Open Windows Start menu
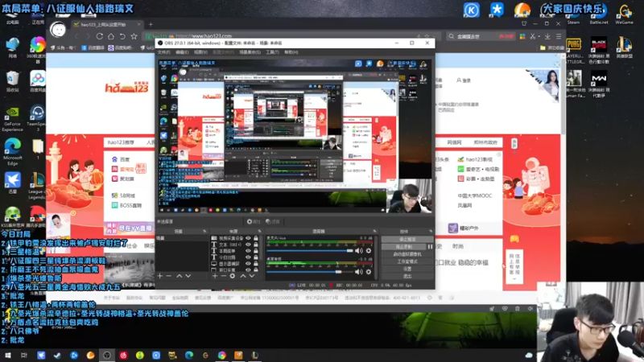 (8, 355)
